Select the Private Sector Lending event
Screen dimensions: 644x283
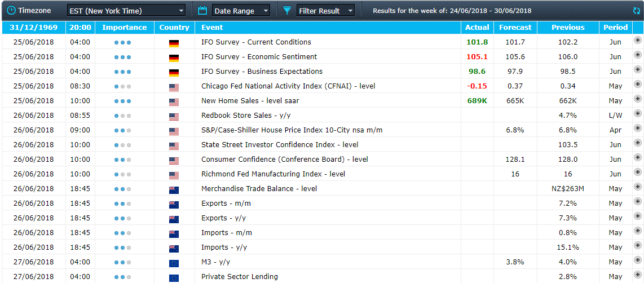coord(240,277)
